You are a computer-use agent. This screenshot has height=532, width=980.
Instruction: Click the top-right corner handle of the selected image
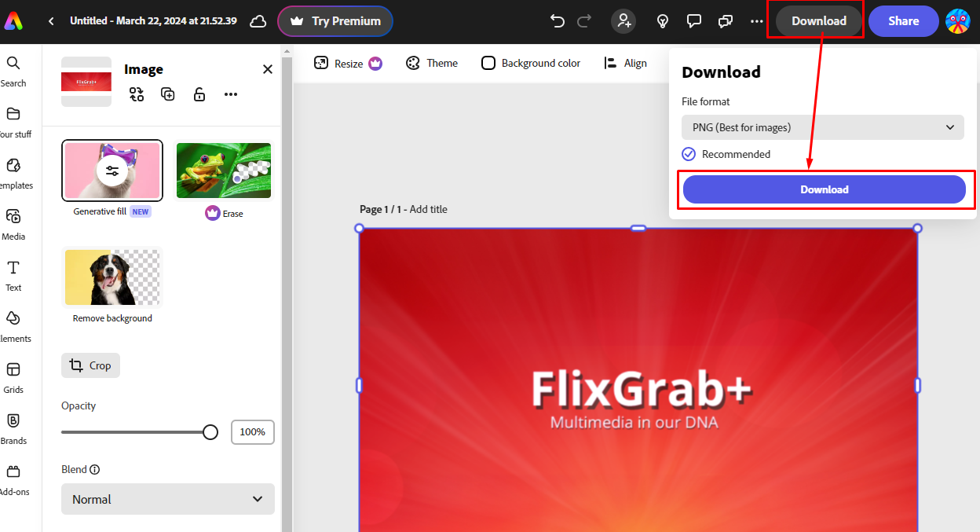(x=917, y=229)
